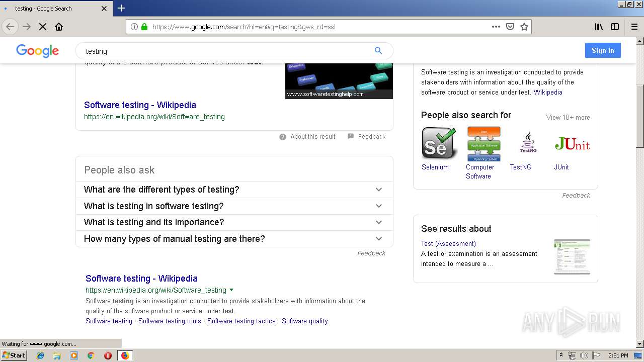Expand 'What is testing and its importance?'
Screen dimensions: 644x362
tap(234, 222)
